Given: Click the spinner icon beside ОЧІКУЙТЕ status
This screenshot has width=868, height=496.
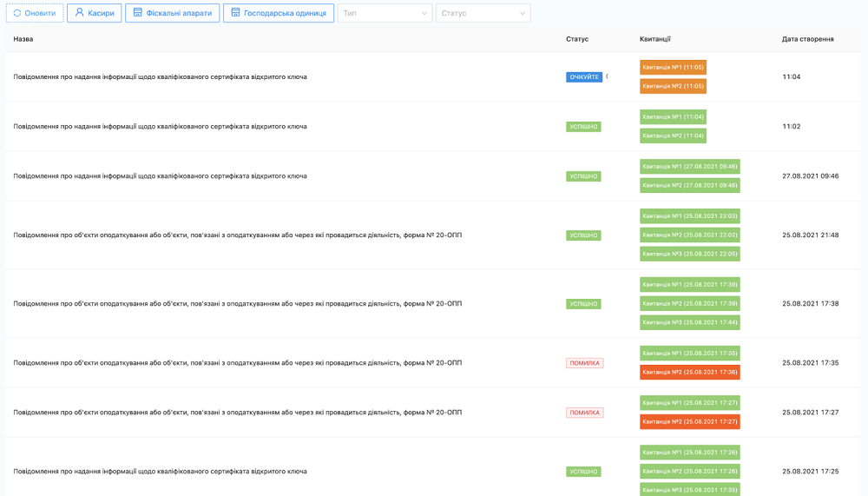Looking at the screenshot, I should [607, 76].
